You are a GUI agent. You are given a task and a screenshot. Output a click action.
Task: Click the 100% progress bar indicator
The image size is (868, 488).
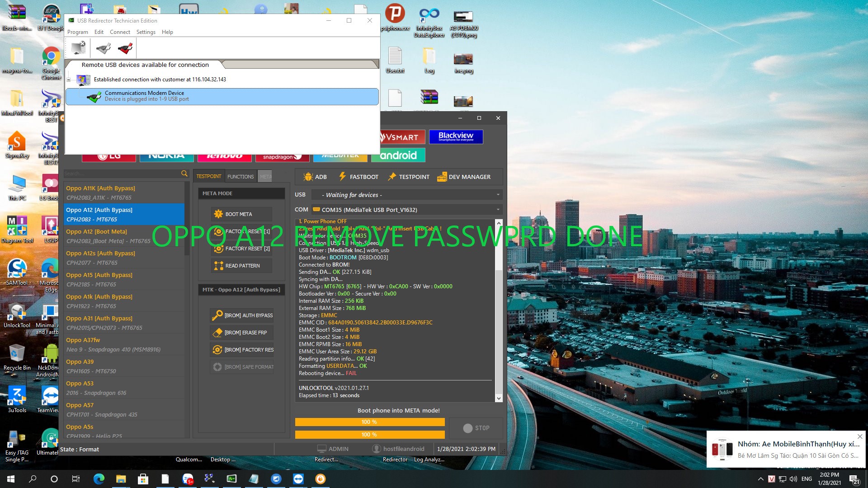(x=369, y=421)
